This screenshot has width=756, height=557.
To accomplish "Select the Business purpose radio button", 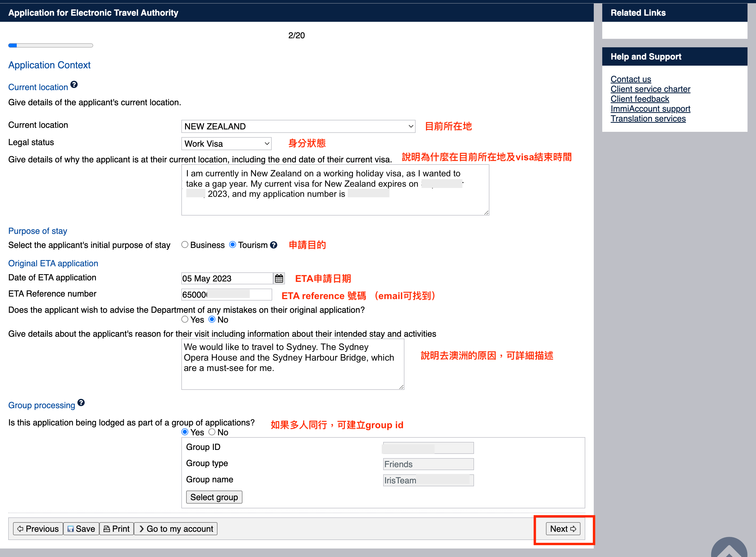I will [185, 245].
